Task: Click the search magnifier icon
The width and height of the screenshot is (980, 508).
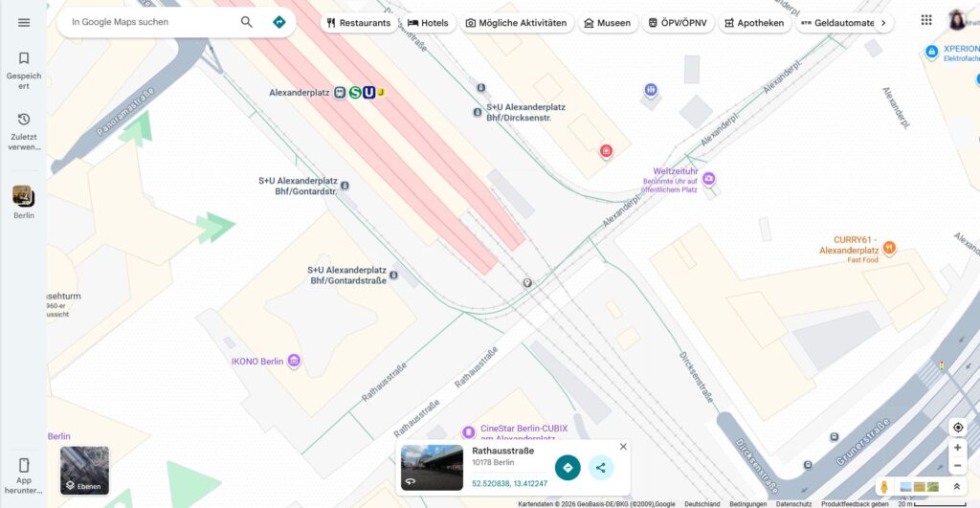Action: click(247, 22)
